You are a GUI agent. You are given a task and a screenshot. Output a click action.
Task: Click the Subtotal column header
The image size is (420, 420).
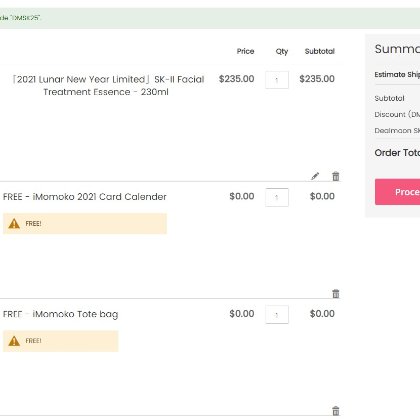(x=319, y=51)
